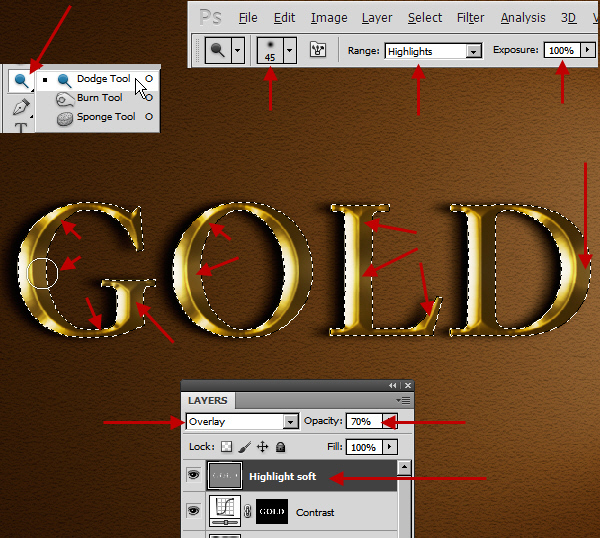Click the lock transparent pixels icon
Image resolution: width=600 pixels, height=538 pixels.
226,447
